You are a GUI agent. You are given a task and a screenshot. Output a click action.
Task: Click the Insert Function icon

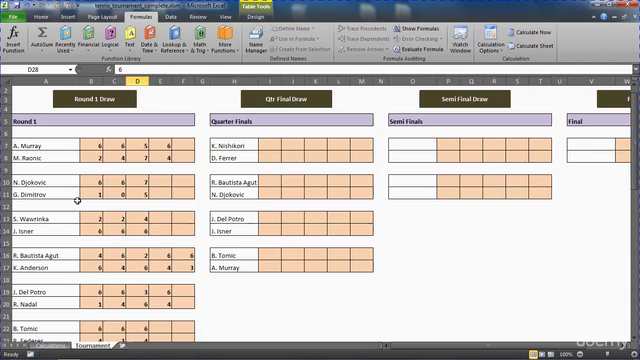[x=13, y=39]
